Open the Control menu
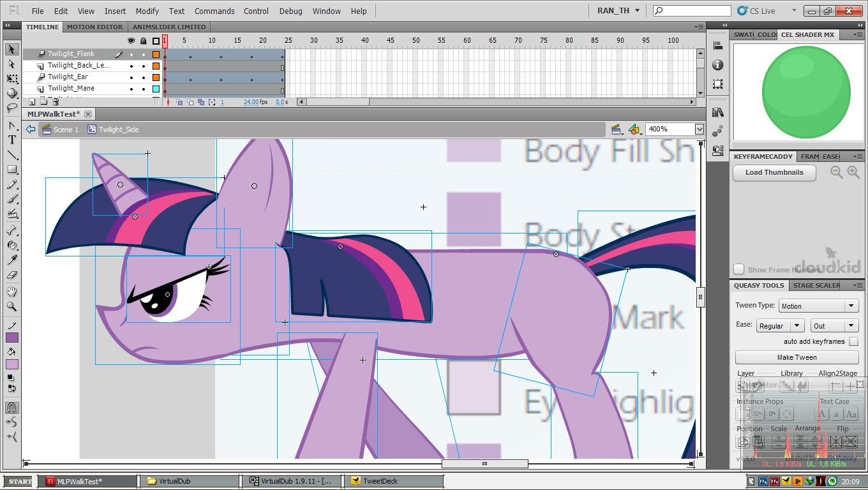Image resolution: width=868 pixels, height=490 pixels. coord(256,11)
